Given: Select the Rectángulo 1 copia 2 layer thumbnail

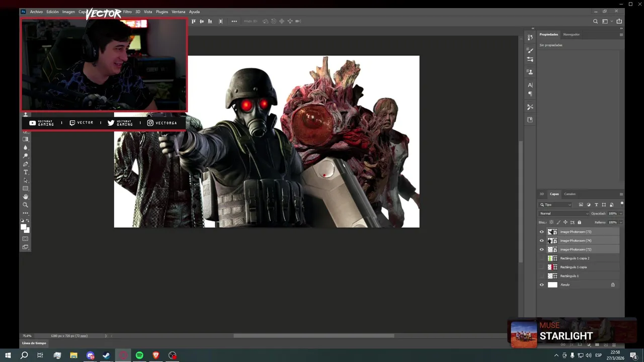Looking at the screenshot, I should tap(552, 258).
